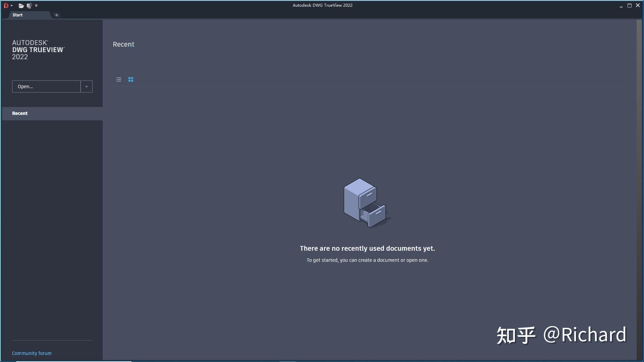The image size is (644, 362).
Task: Close the DWG TrueView window
Action: (638, 6)
